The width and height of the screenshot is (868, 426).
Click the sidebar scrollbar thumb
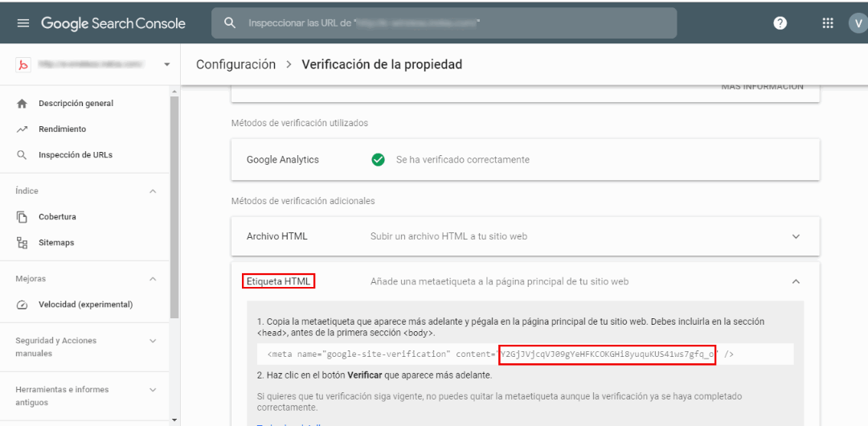point(174,207)
